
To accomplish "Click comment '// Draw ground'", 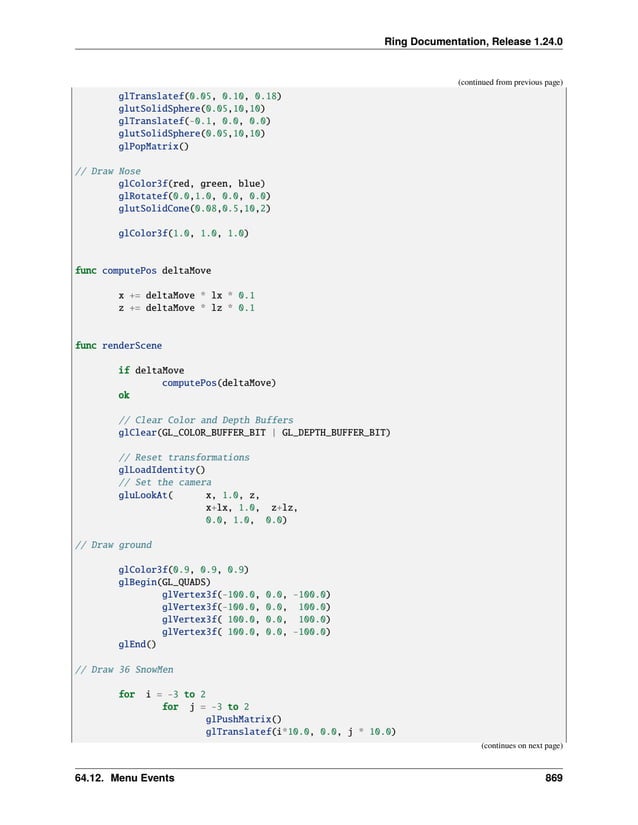I will pos(113,545).
